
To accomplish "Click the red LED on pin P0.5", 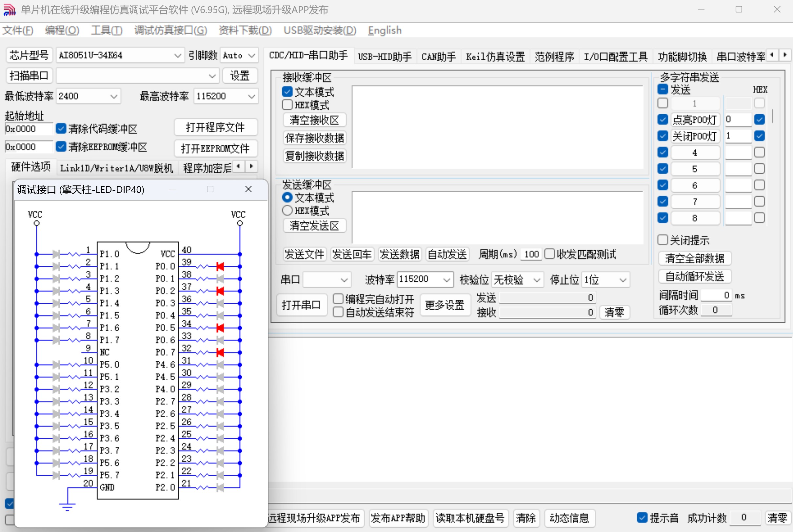I will (x=220, y=328).
